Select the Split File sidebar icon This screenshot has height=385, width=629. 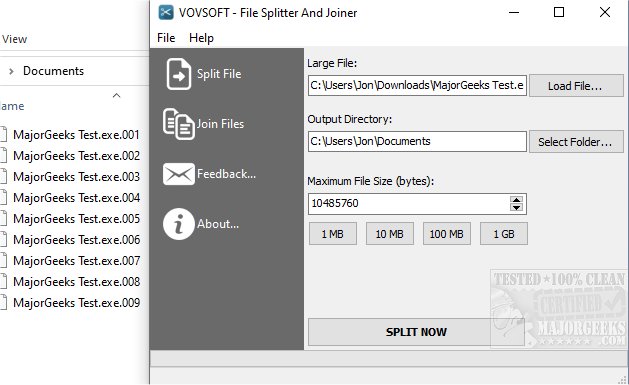click(x=179, y=74)
